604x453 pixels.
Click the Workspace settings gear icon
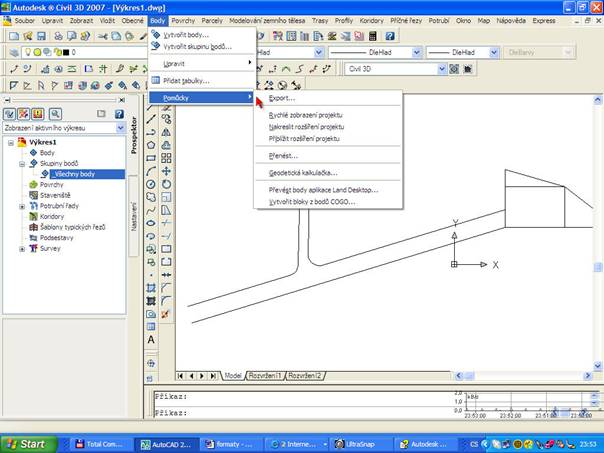(x=454, y=69)
